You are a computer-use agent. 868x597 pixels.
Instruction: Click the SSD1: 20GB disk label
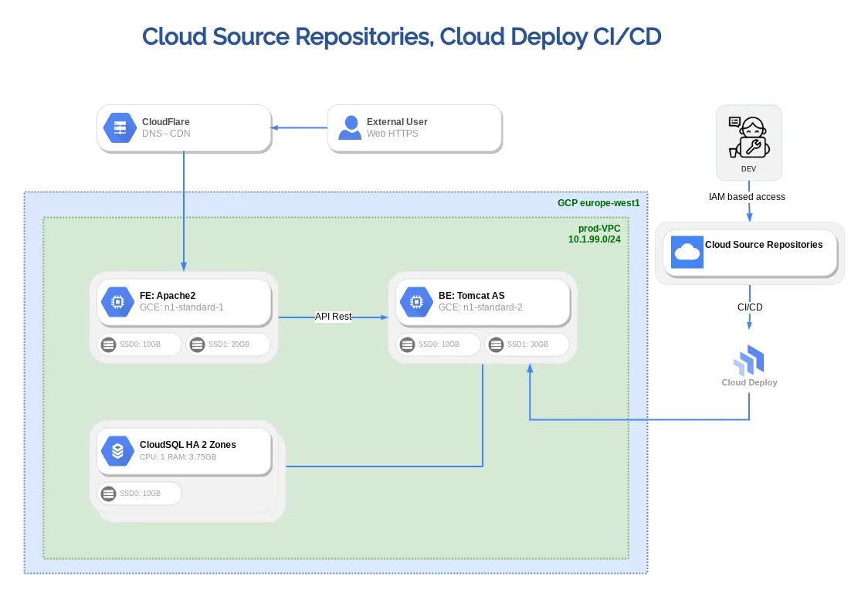(x=229, y=344)
